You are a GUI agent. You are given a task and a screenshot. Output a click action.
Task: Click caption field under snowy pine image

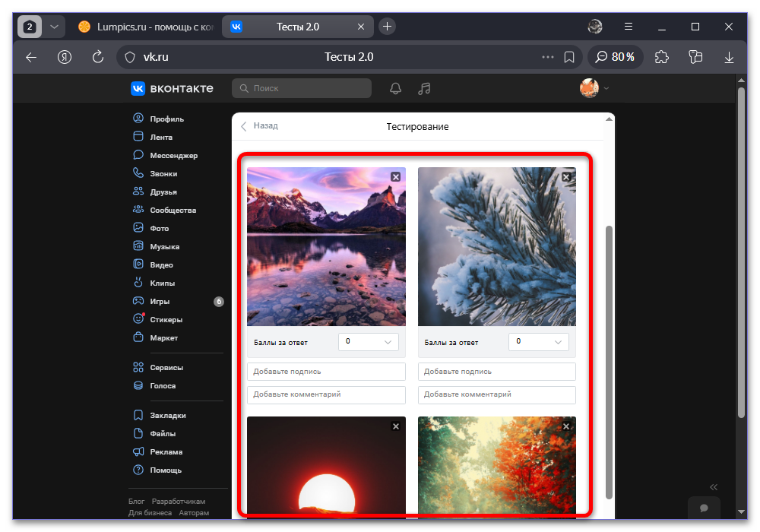point(497,371)
